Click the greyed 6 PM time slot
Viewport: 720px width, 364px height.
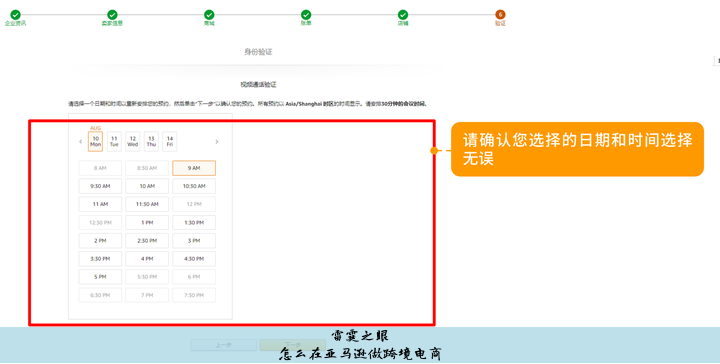[194, 277]
